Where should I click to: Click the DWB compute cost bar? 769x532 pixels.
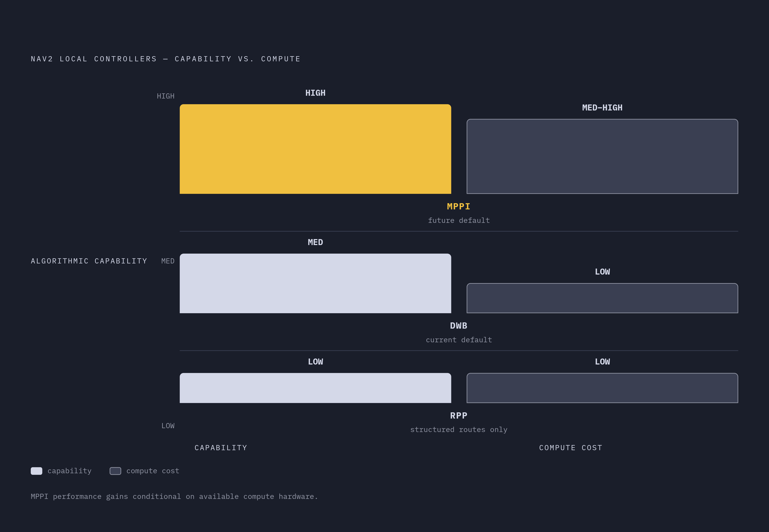point(602,298)
